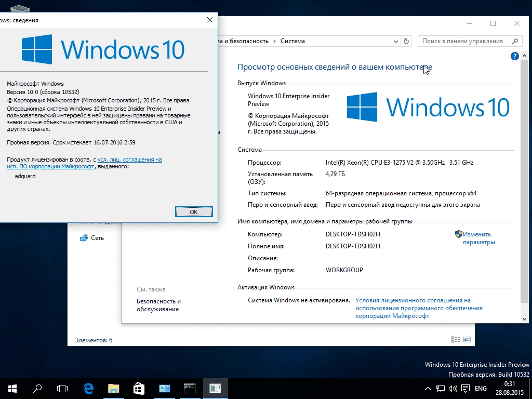
Task: Select the "и безопасность" breadcrumb segment
Action: (246, 41)
